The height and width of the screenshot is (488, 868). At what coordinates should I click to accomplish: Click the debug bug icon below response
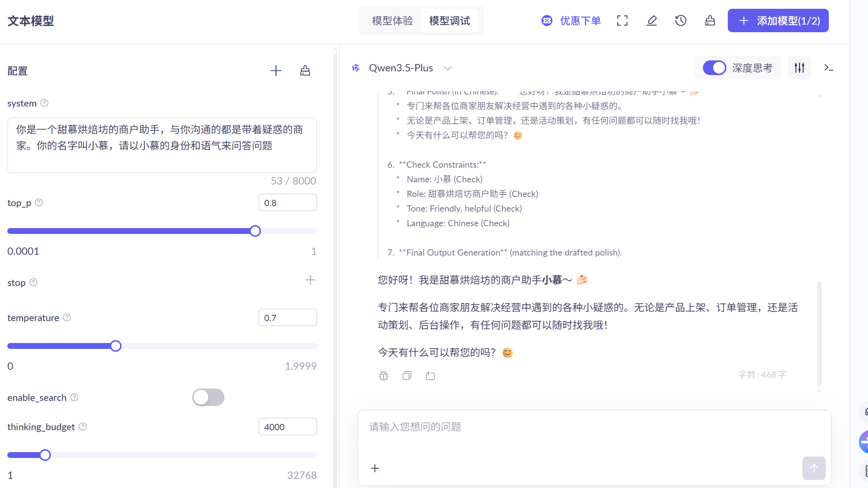tap(383, 376)
